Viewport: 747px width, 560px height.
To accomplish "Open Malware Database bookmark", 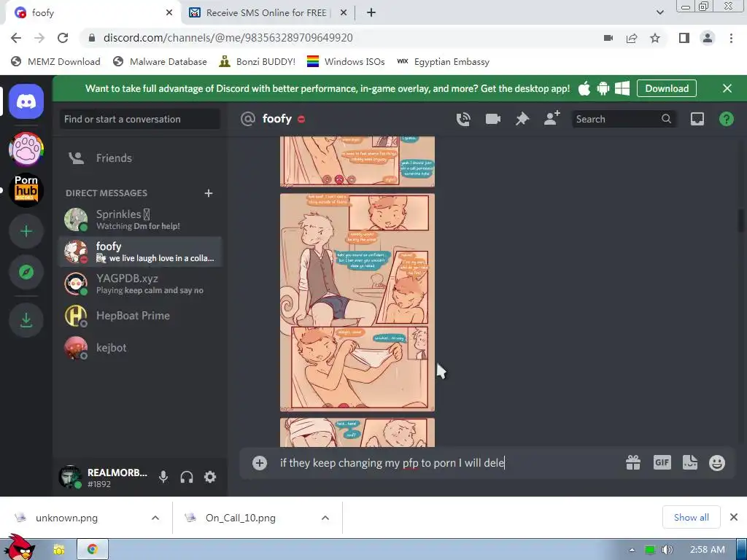I will point(160,61).
